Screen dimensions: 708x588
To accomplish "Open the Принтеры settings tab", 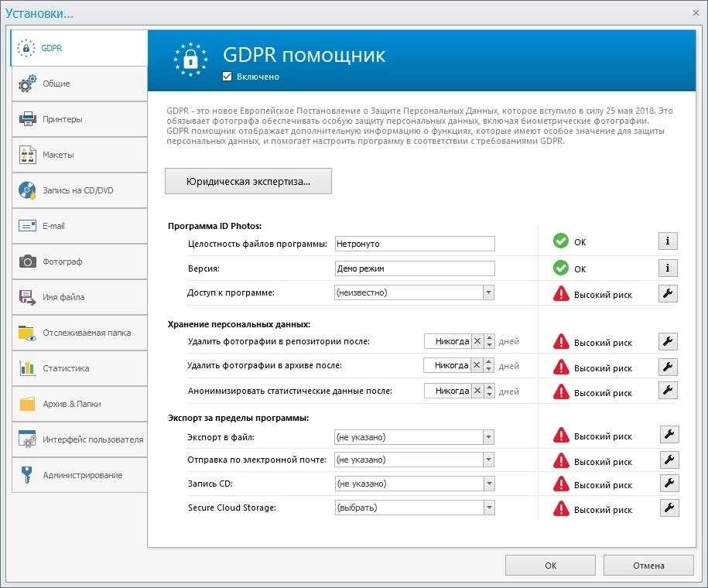I will coord(80,119).
